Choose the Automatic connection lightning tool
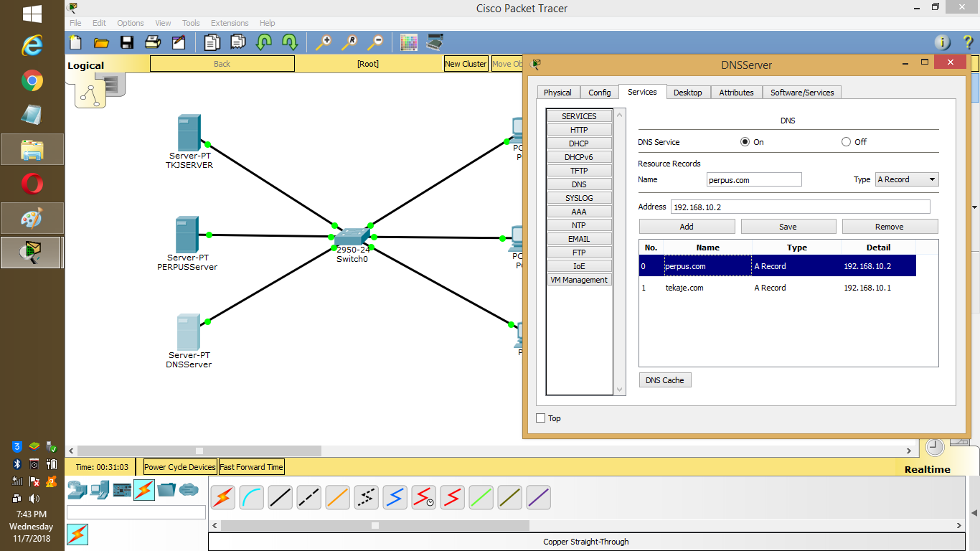 tap(222, 497)
